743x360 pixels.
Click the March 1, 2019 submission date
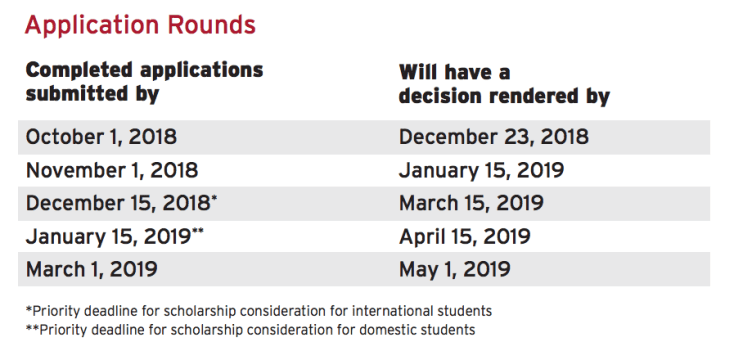coord(91,270)
